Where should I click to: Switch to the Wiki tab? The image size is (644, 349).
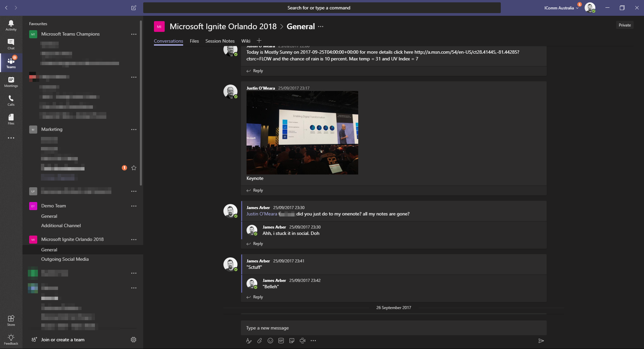pos(246,41)
